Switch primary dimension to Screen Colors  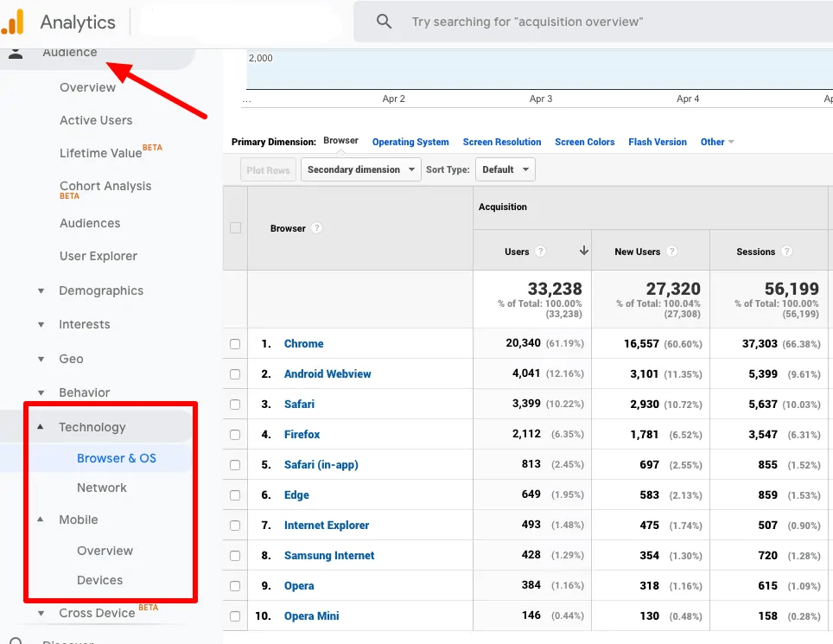(x=584, y=142)
